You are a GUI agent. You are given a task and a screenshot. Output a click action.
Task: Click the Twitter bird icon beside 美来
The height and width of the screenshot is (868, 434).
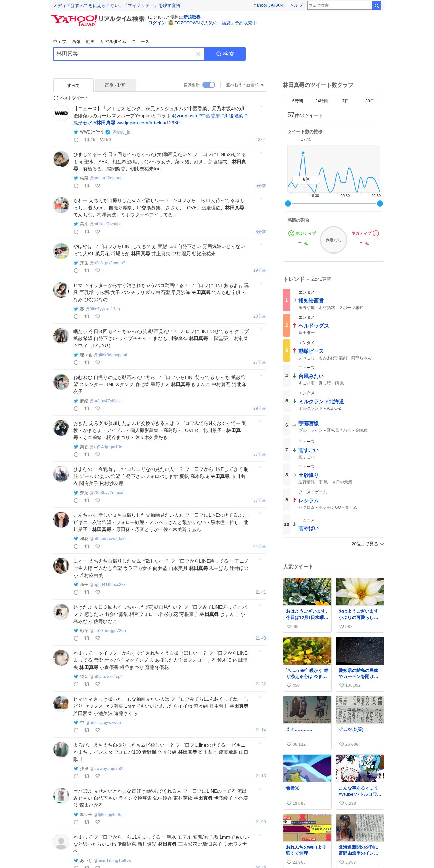[x=76, y=224]
